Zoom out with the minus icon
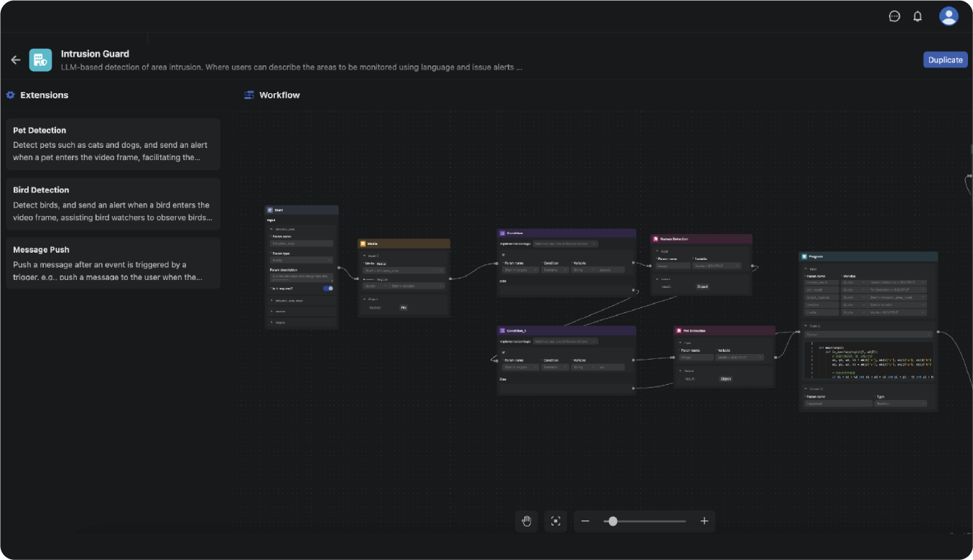 (585, 521)
